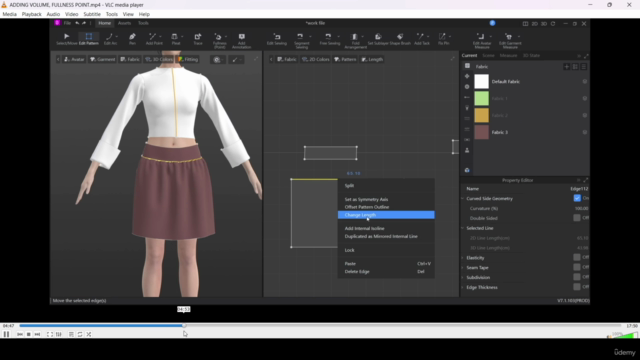The image size is (640, 360).
Task: Switch fabric list to list view
Action: pyautogui.click(x=584, y=67)
